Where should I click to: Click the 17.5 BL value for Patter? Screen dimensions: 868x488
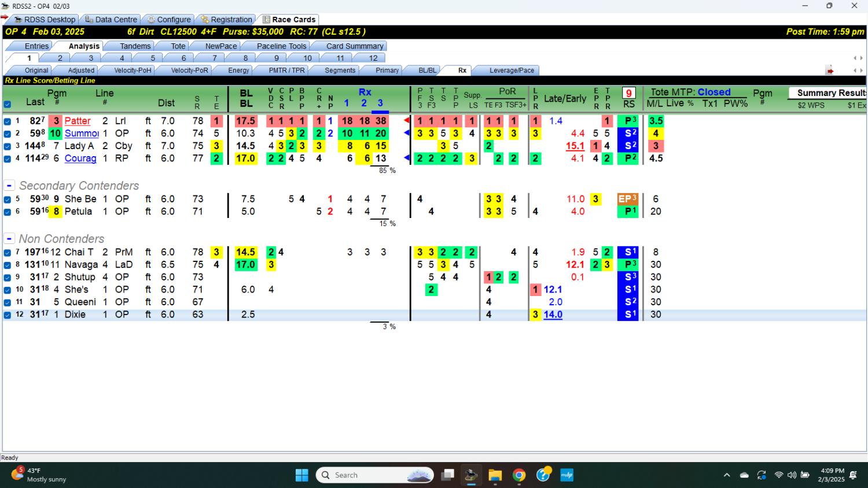click(245, 121)
